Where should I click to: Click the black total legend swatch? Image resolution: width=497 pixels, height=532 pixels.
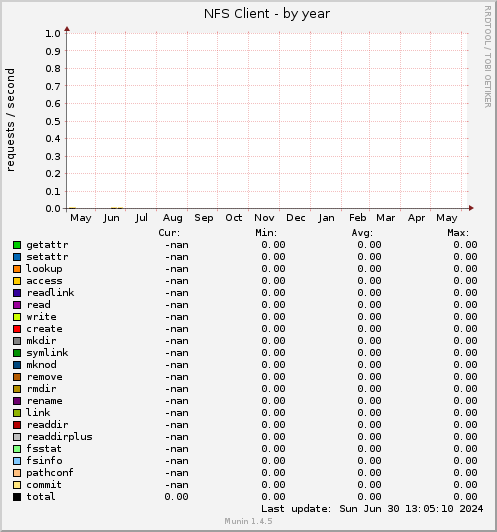[17, 497]
